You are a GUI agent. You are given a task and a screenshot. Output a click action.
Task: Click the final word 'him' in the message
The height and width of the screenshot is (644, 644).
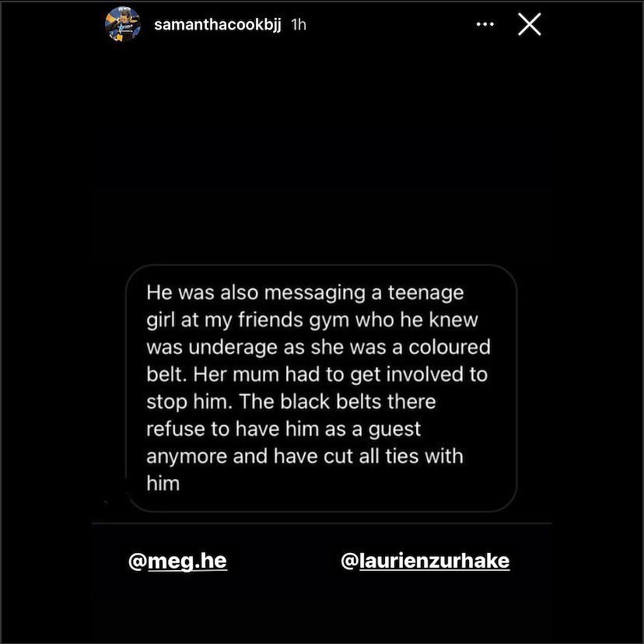tap(163, 484)
